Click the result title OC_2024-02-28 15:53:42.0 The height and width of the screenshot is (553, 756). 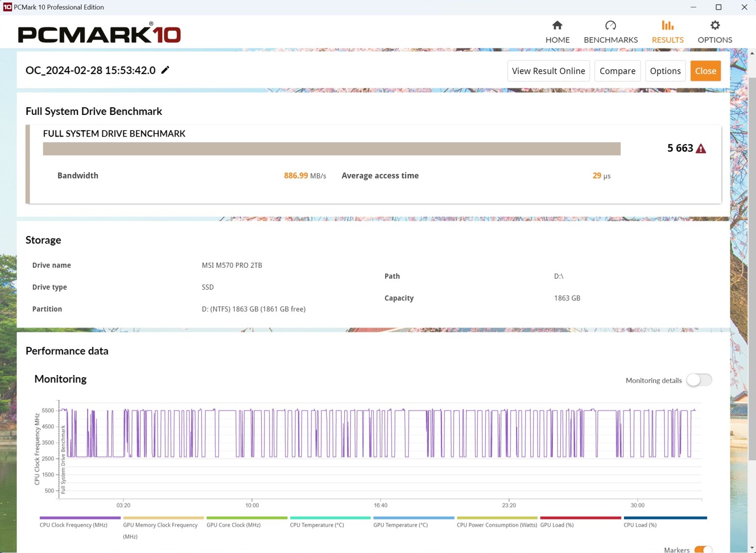pyautogui.click(x=91, y=70)
